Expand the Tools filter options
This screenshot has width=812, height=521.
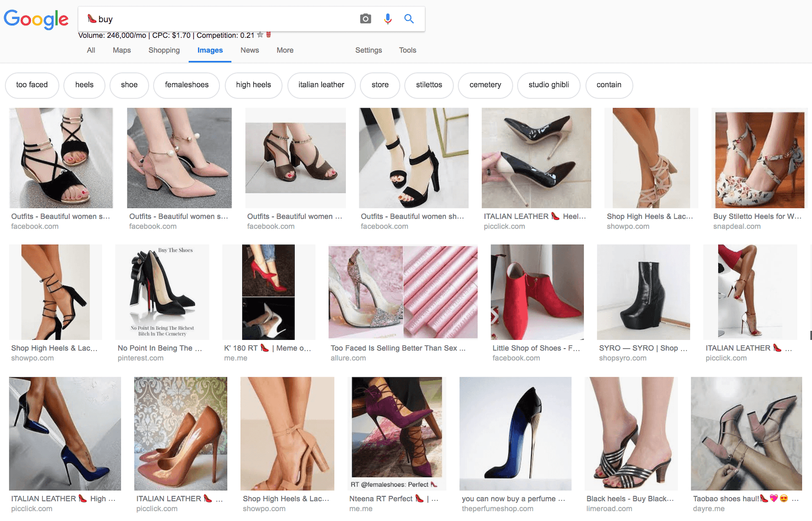407,50
